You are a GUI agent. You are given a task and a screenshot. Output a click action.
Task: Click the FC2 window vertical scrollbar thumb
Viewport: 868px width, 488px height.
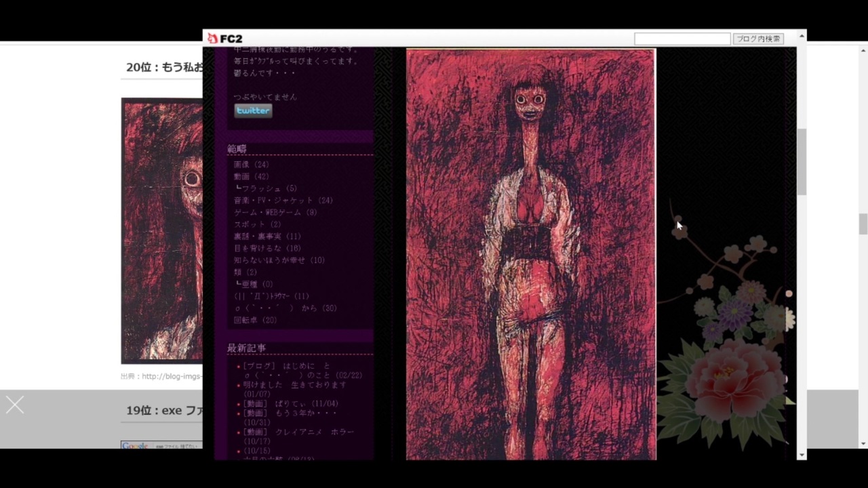[802, 161]
